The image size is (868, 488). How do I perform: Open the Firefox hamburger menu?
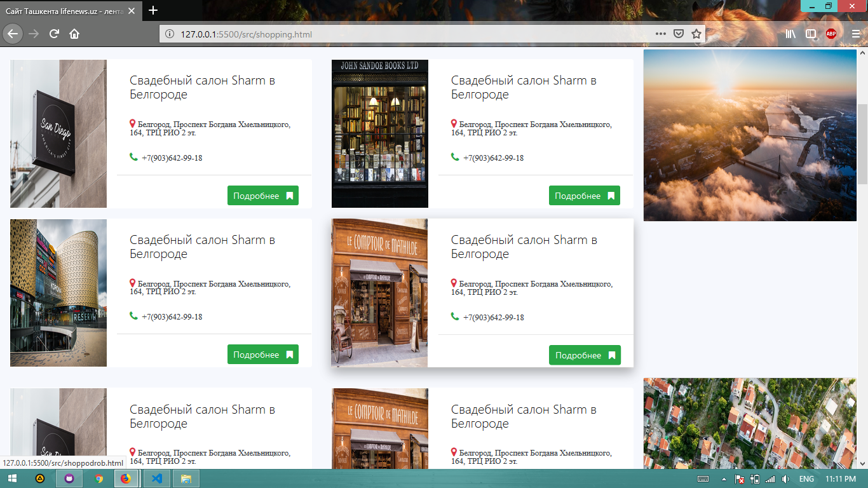[x=856, y=34]
